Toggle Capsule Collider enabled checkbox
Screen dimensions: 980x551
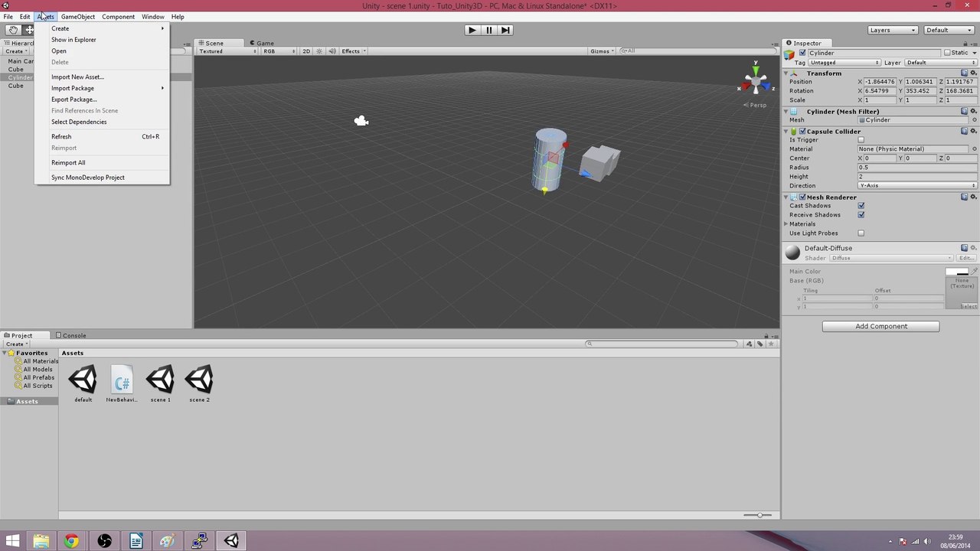pos(802,131)
